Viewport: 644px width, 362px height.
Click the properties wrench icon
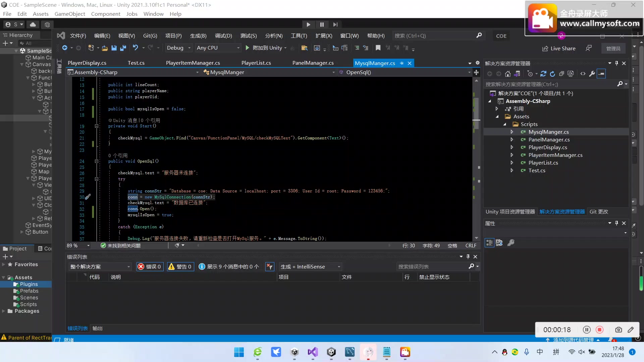click(x=511, y=242)
